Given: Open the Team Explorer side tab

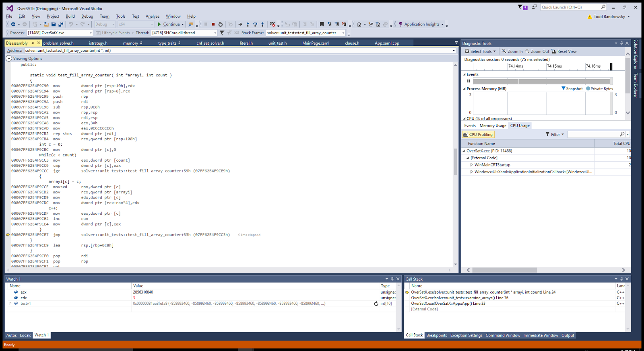Looking at the screenshot, I should [x=636, y=85].
